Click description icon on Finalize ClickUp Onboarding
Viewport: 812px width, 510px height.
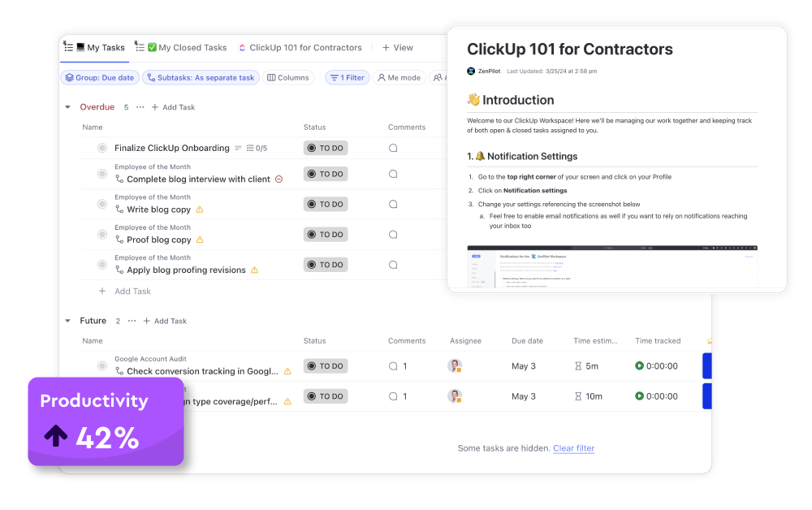coord(238,148)
